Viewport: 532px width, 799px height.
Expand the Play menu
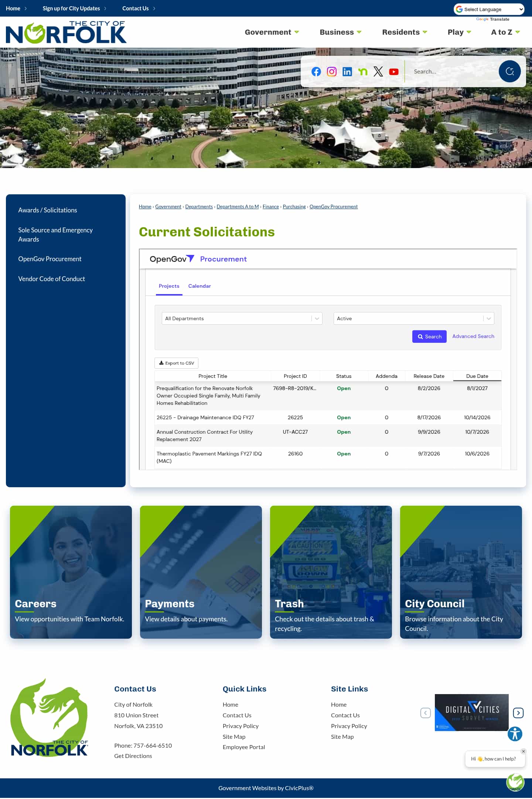[460, 32]
